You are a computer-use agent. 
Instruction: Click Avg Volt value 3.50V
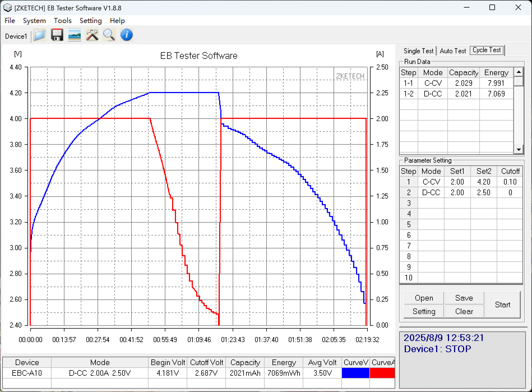point(322,373)
